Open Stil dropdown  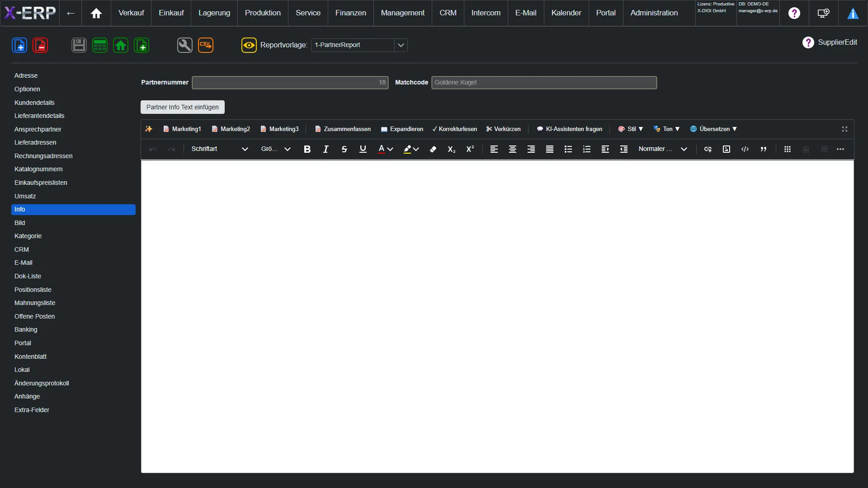click(631, 129)
